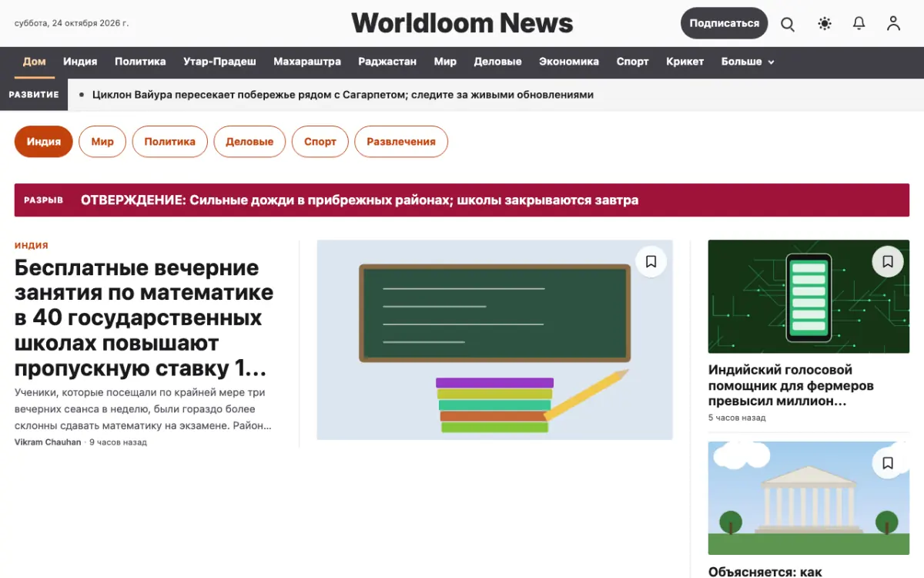Open the Индийский голосовой помощник headline
Screen dimensions: 924x578
pyautogui.click(x=791, y=385)
